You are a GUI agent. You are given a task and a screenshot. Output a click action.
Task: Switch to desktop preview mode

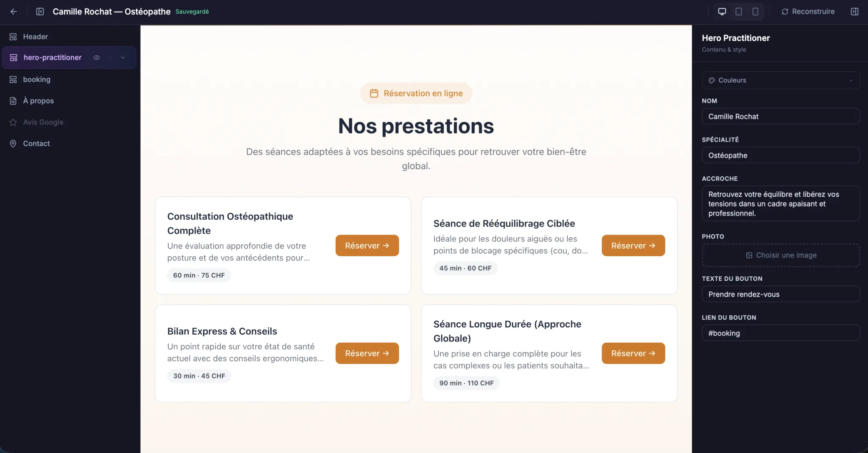722,11
